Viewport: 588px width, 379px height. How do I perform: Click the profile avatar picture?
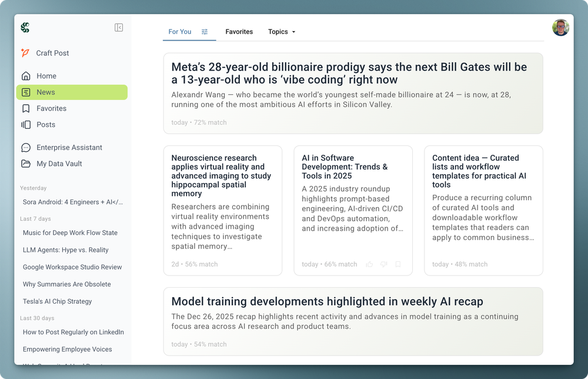[x=561, y=27]
